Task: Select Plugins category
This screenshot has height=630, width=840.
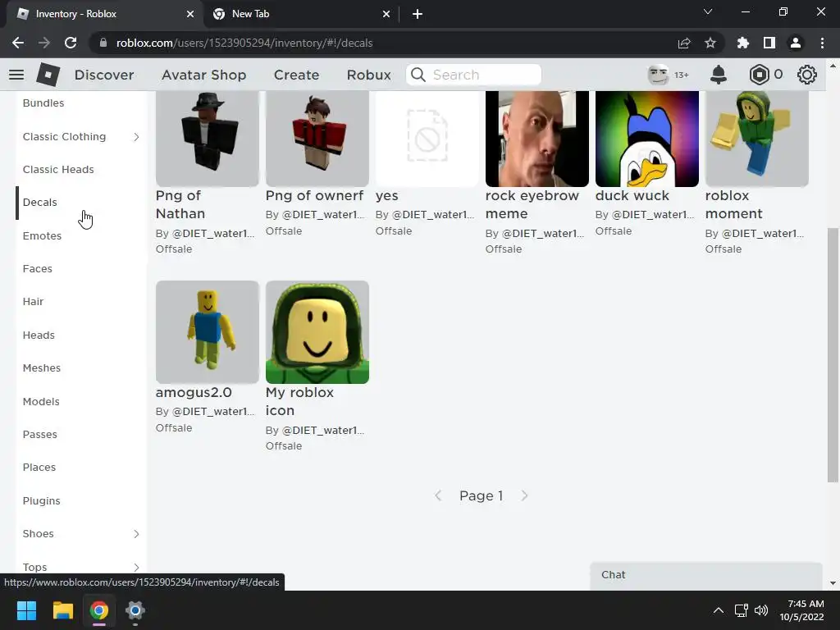Action: click(41, 500)
